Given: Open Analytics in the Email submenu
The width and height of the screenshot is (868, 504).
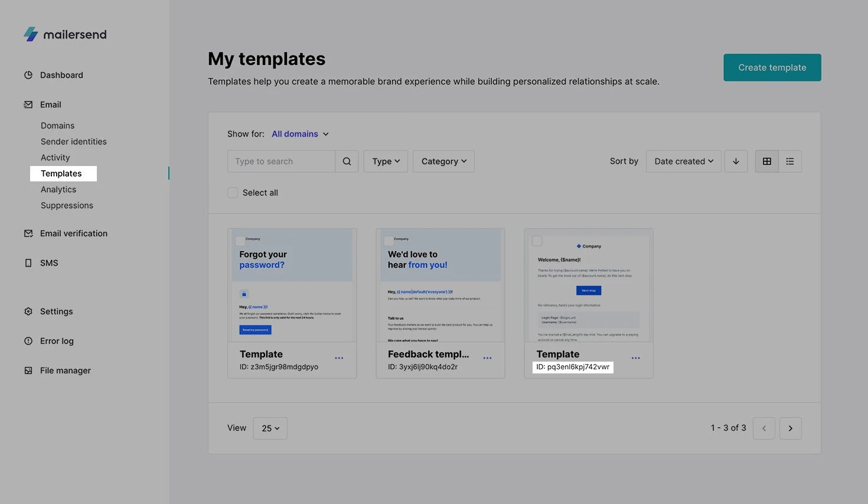Looking at the screenshot, I should coord(58,190).
